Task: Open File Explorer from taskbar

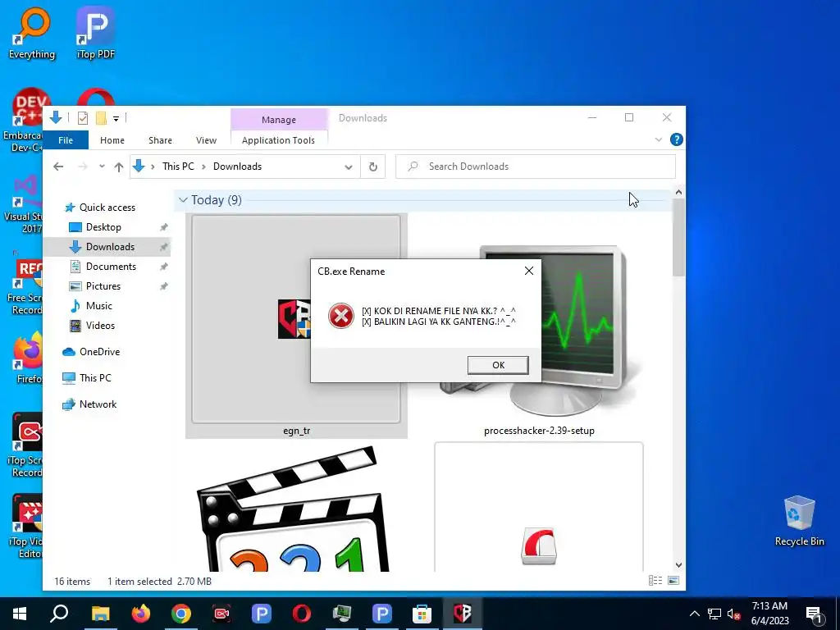Action: click(100, 614)
